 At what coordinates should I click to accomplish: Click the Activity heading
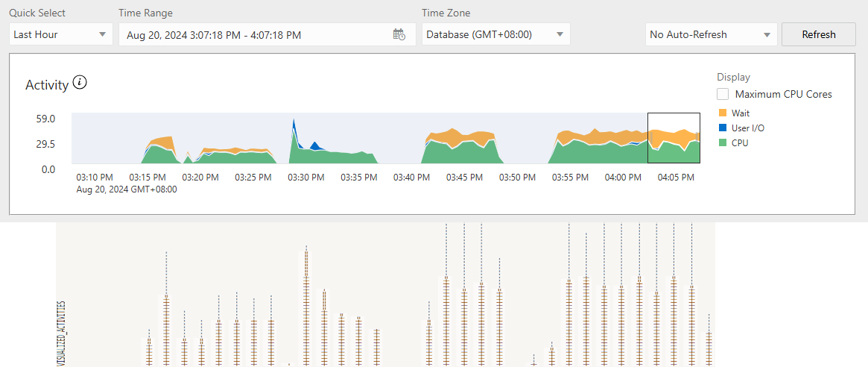click(x=47, y=85)
